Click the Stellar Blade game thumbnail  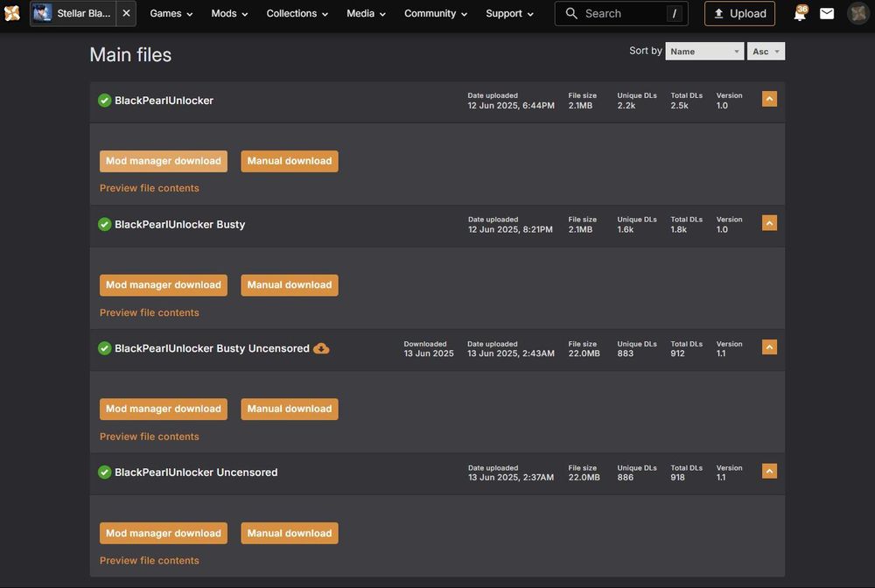coord(43,14)
